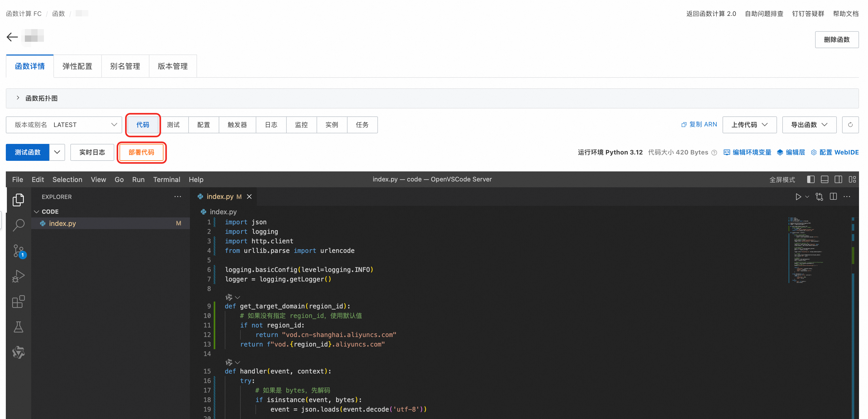Open the 上传代码 dropdown
This screenshot has height=419, width=868.
click(x=750, y=125)
